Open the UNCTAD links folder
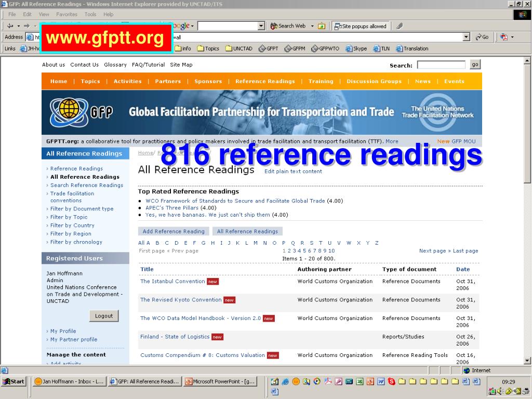Screen dimensions: 532x399 click(x=239, y=48)
